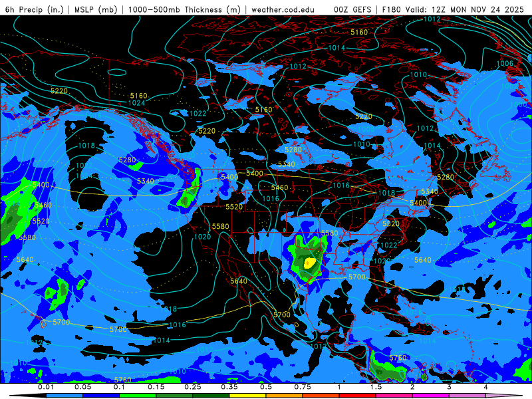The image size is (532, 399).
Task: Click the '0.15' legend tick label
Action: click(156, 387)
